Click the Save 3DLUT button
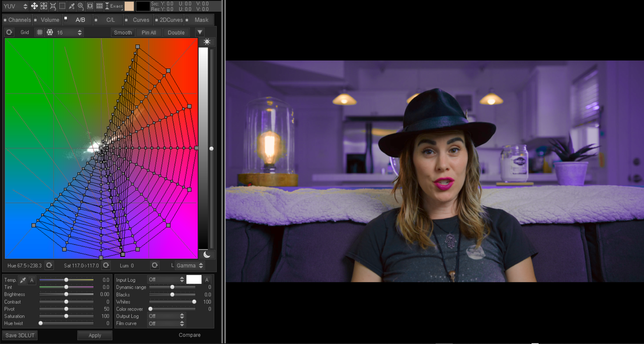This screenshot has width=644, height=344. (x=20, y=335)
